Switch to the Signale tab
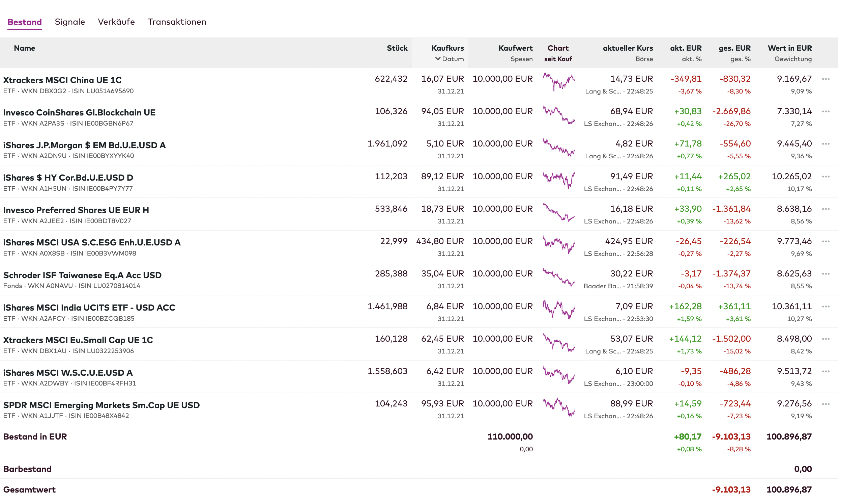Screen dimensions: 868x503 point(69,22)
